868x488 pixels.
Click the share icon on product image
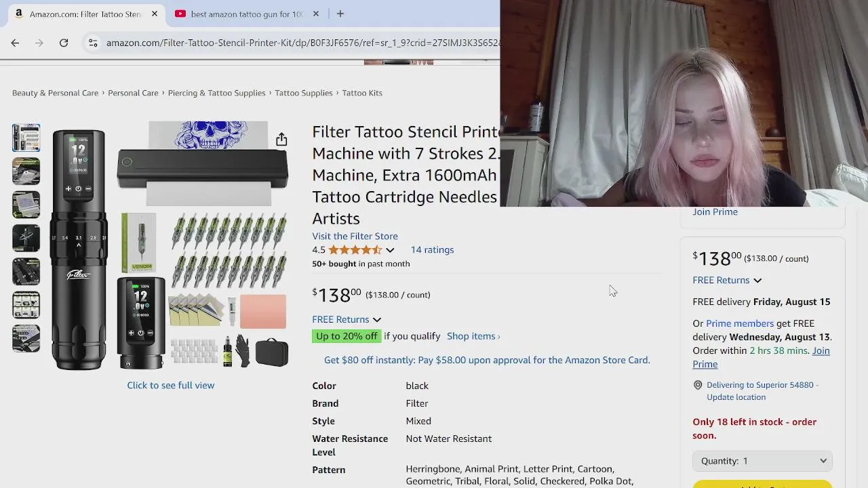[281, 140]
